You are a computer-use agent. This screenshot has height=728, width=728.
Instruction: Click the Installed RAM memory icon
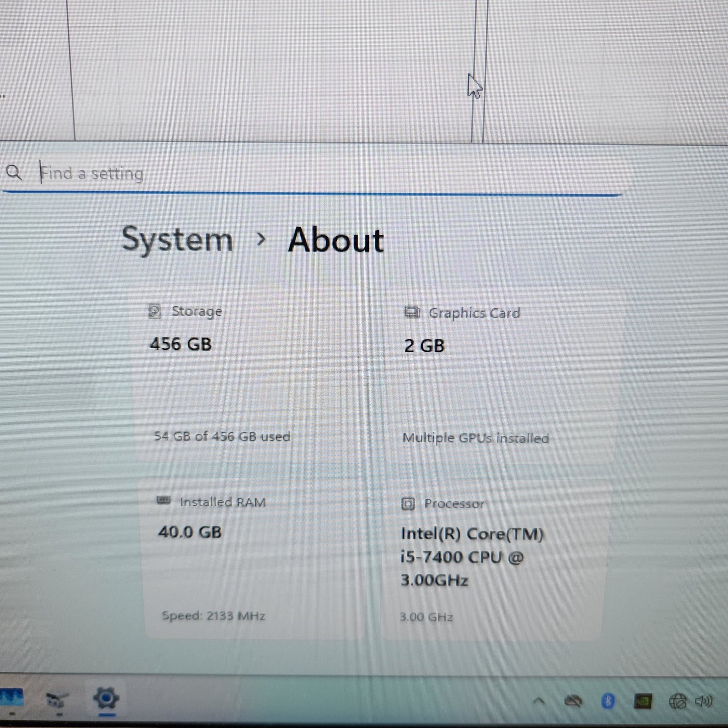(164, 501)
